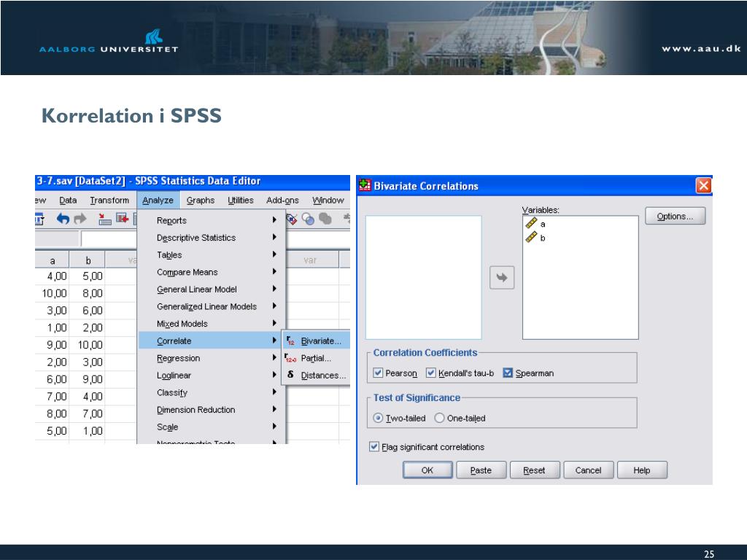The width and height of the screenshot is (747, 560).
Task: Expand the General Linear Model submenu arrow
Action: (274, 289)
